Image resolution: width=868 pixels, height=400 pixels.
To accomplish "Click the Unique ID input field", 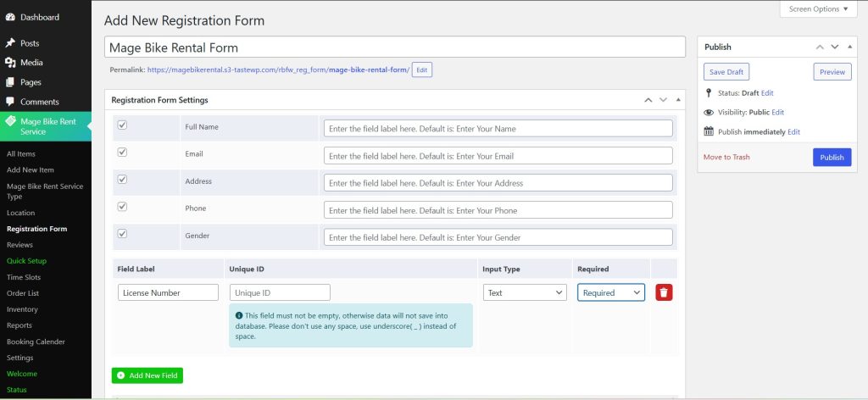I will click(280, 292).
